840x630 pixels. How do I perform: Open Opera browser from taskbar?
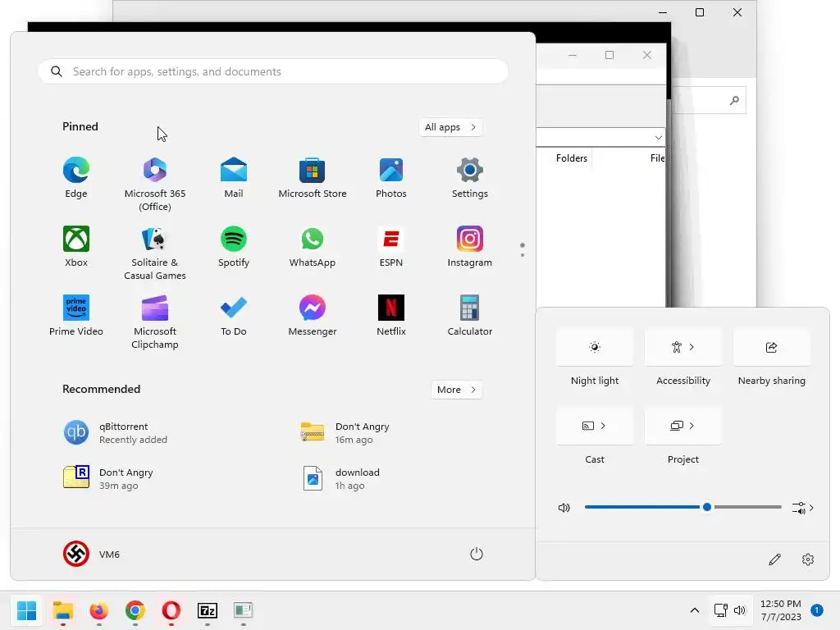[171, 610]
